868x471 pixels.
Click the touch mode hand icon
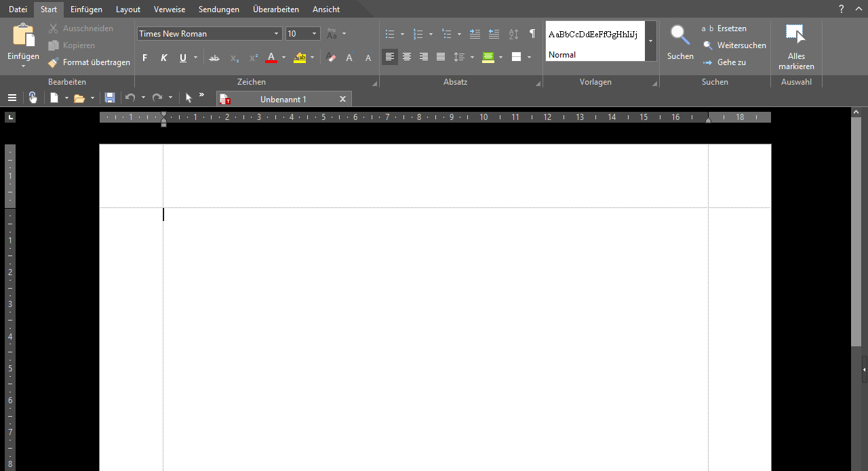coord(33,98)
